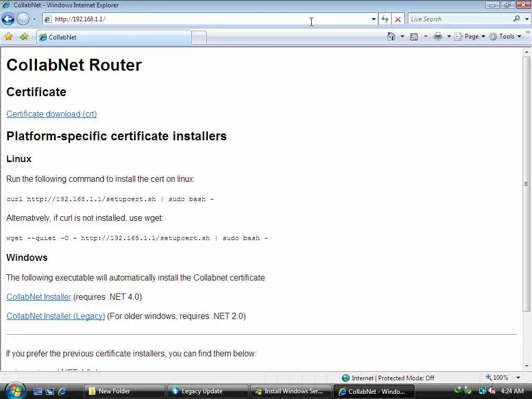Expand the address bar history dropdown
Image resolution: width=532 pixels, height=399 pixels.
tap(374, 19)
